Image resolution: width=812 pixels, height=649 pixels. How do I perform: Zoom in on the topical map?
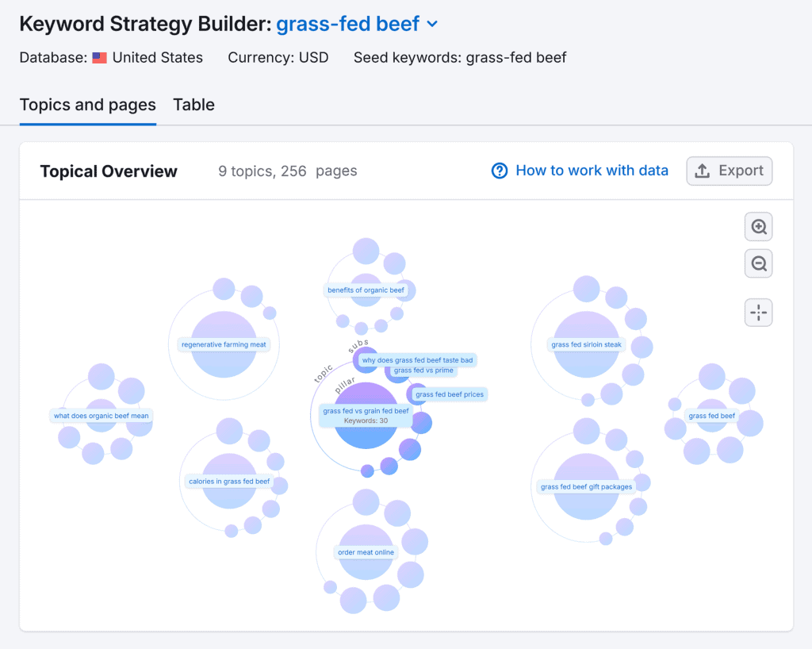click(x=758, y=226)
